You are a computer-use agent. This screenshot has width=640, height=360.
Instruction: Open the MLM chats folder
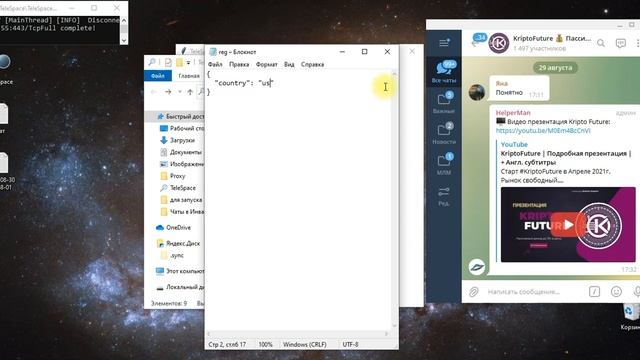click(x=444, y=164)
